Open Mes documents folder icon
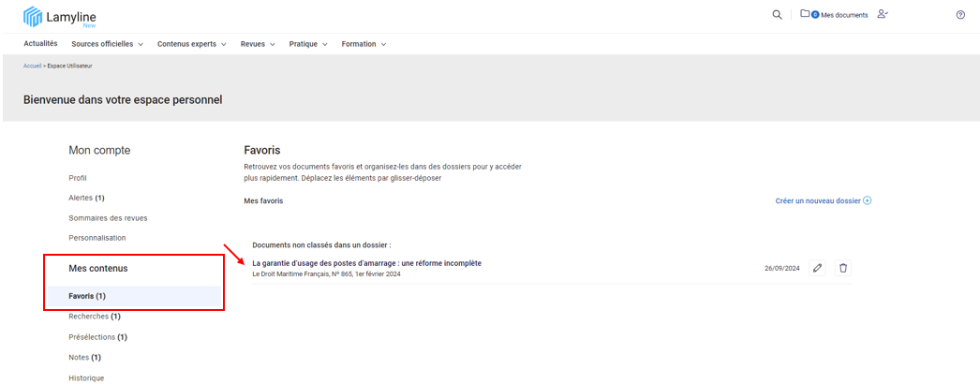This screenshot has height=384, width=980. tap(805, 14)
